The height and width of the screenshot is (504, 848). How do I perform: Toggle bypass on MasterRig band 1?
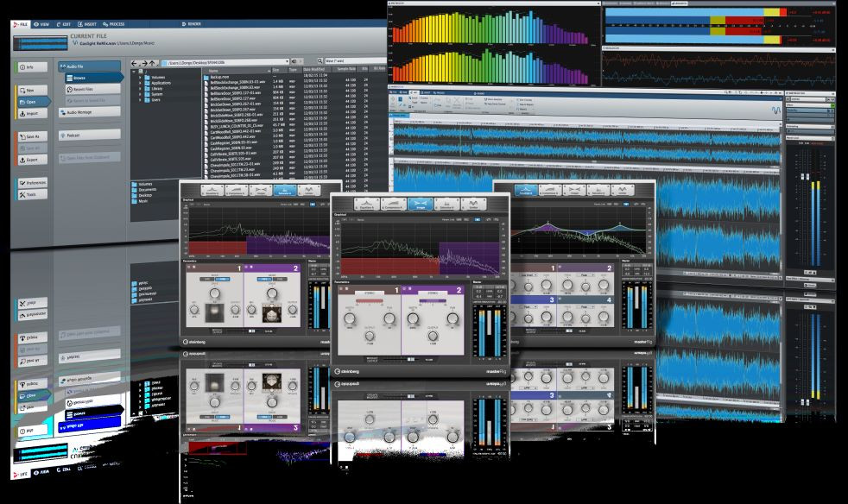[x=340, y=288]
